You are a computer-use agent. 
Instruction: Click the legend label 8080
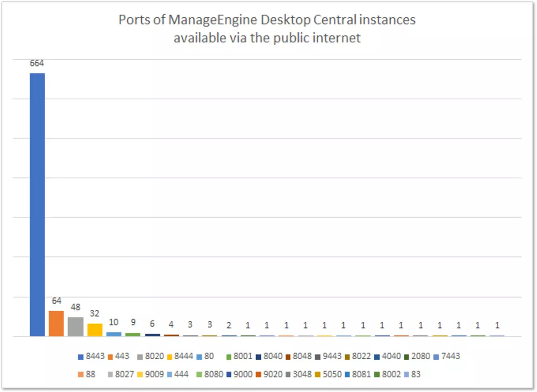(x=214, y=374)
